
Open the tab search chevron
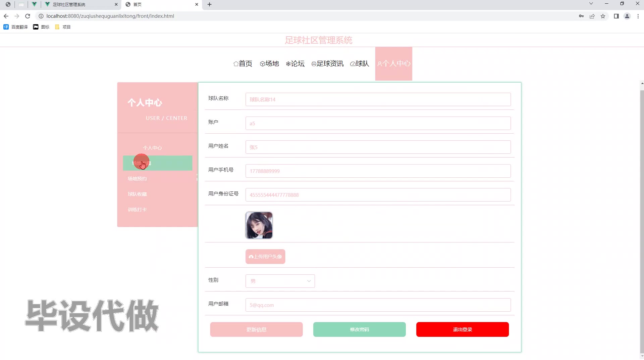tap(591, 4)
